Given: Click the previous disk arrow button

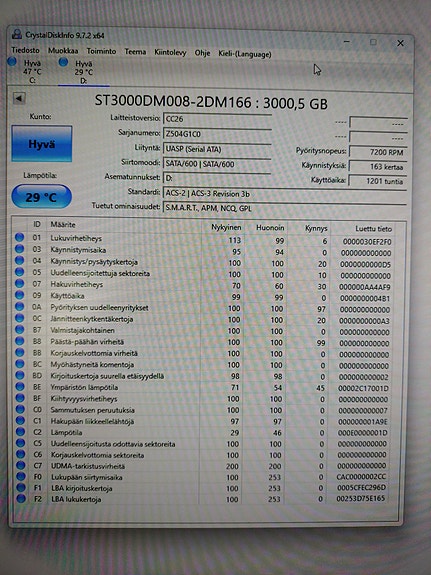Looking at the screenshot, I should click(x=19, y=98).
